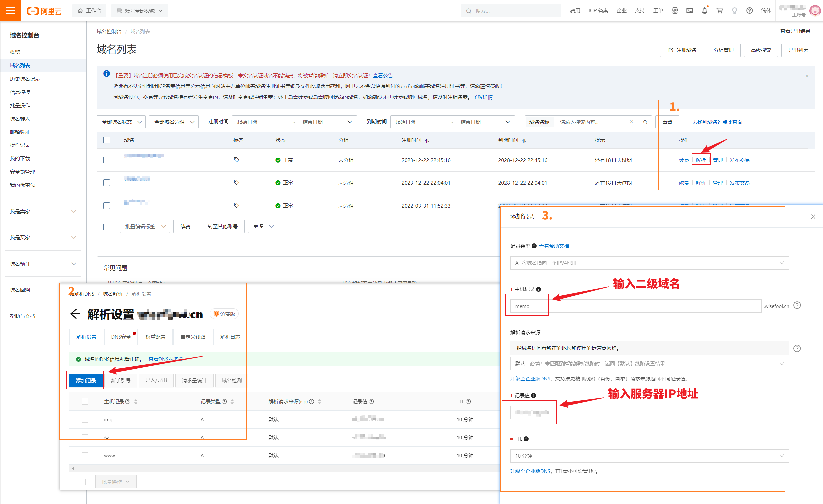
Task: Click tag icon for 2023-12-22 22:04:01 domain
Action: click(x=236, y=183)
